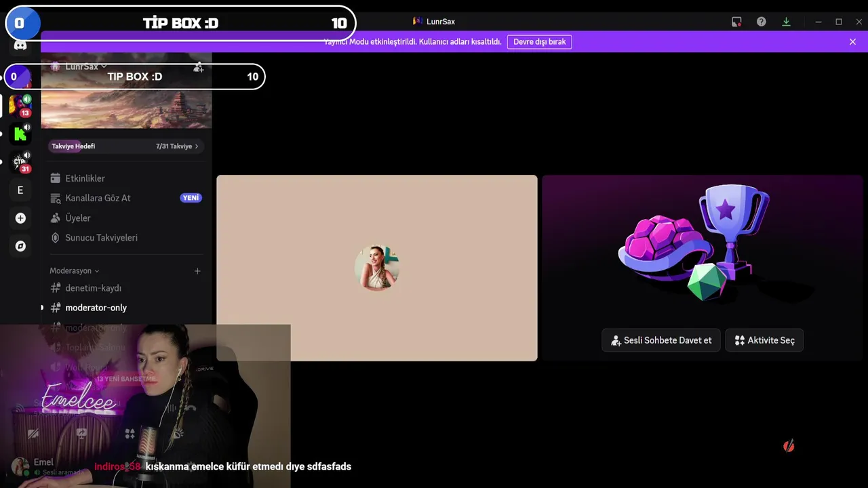868x488 pixels.
Task: Click LunrSax window title text
Action: (441, 22)
